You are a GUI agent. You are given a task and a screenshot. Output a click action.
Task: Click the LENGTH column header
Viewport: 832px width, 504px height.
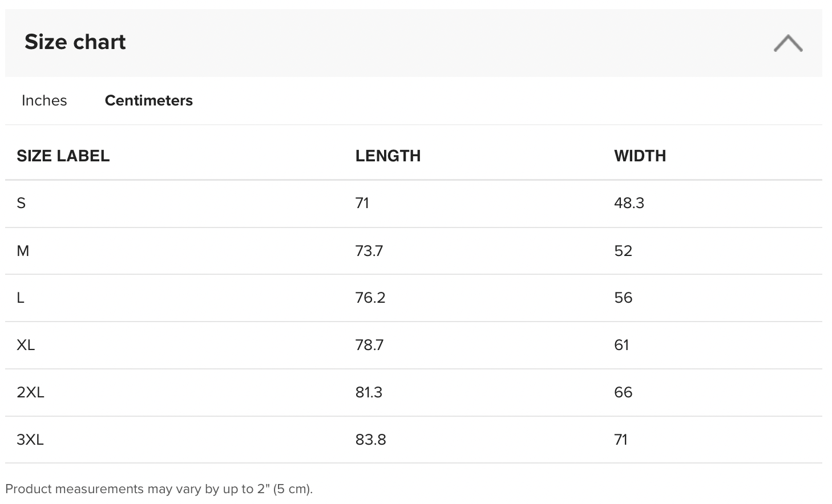387,156
